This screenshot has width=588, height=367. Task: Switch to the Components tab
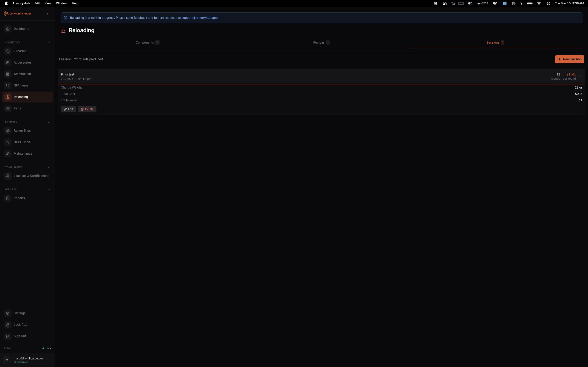(147, 42)
